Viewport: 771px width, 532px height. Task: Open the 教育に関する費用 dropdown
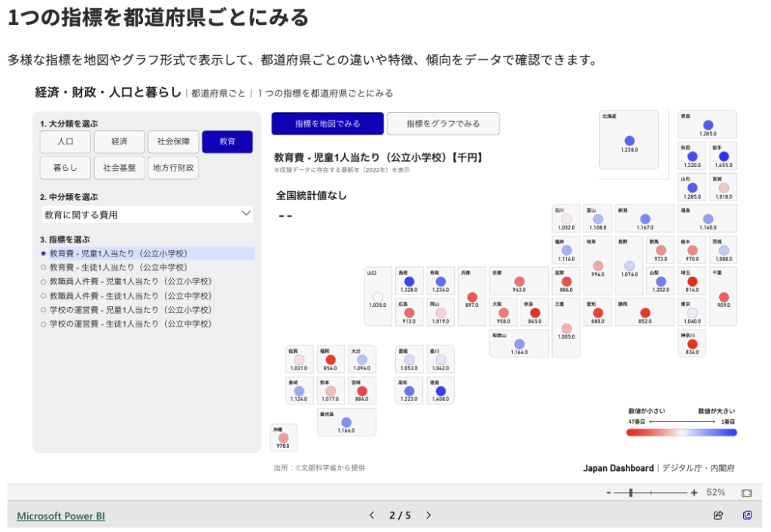pyautogui.click(x=147, y=214)
